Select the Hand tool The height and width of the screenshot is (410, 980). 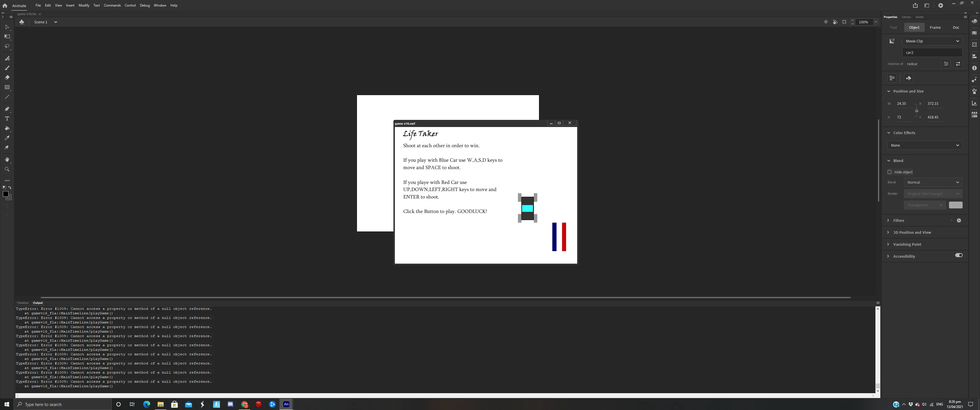pyautogui.click(x=7, y=160)
